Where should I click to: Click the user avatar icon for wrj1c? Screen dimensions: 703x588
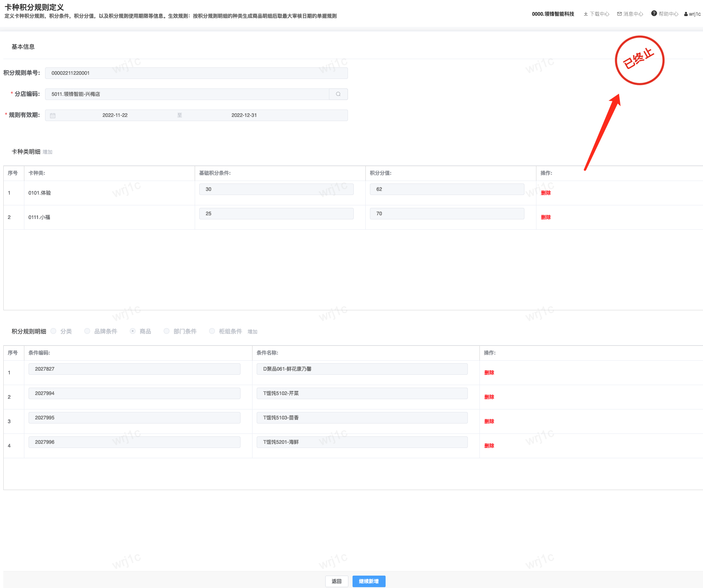point(686,14)
